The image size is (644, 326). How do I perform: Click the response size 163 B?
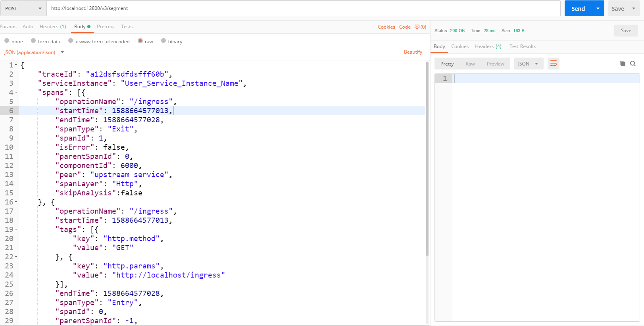click(x=519, y=31)
